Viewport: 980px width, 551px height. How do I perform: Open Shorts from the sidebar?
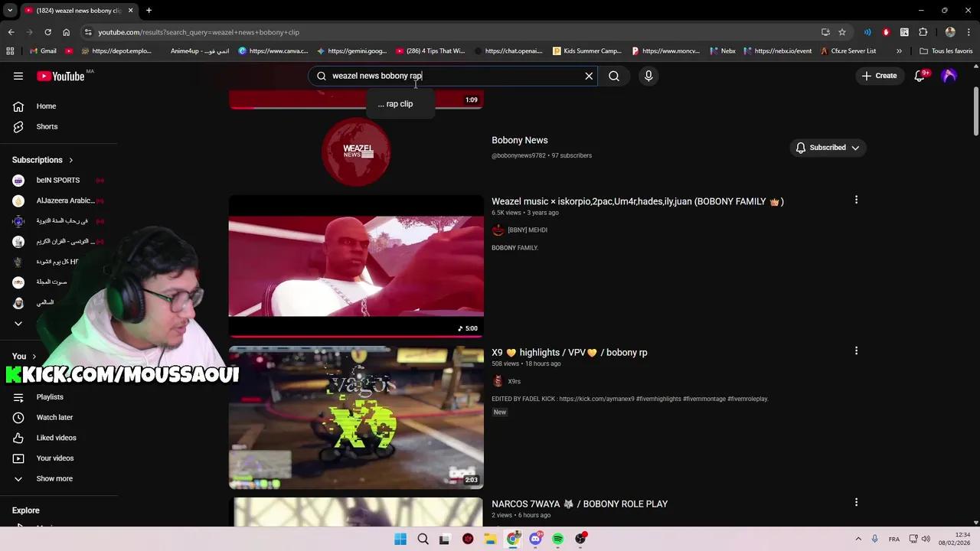coord(47,126)
